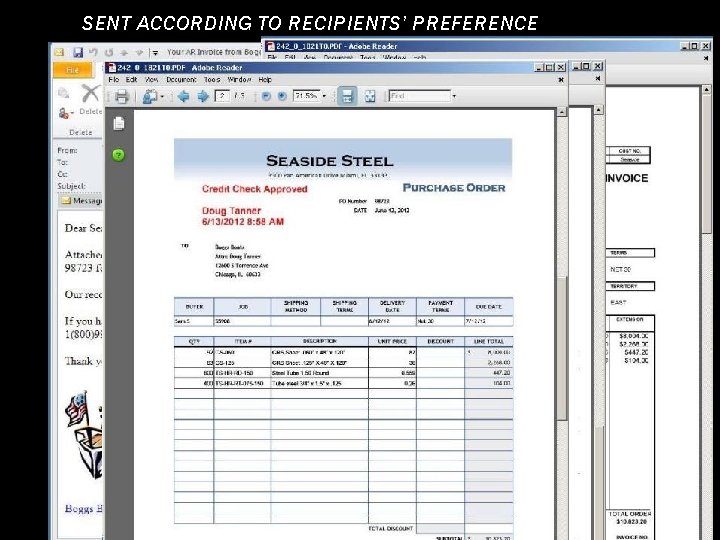Open the collaborate/share icon in Reader toolbar
The image size is (720, 540).
tap(149, 96)
